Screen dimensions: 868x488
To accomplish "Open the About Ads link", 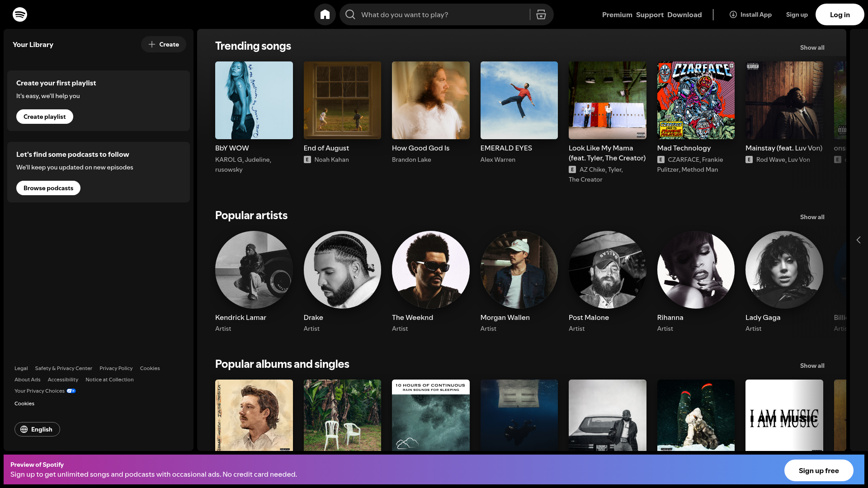I will (x=28, y=380).
